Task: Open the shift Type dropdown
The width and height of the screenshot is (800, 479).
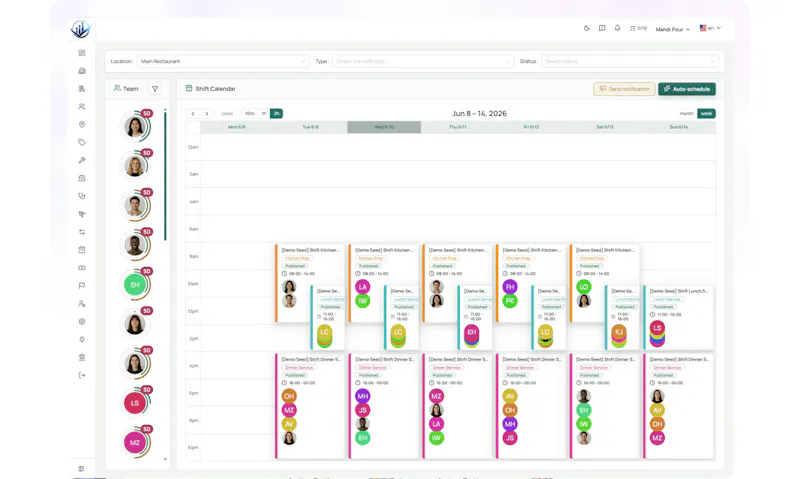Action: pyautogui.click(x=423, y=61)
